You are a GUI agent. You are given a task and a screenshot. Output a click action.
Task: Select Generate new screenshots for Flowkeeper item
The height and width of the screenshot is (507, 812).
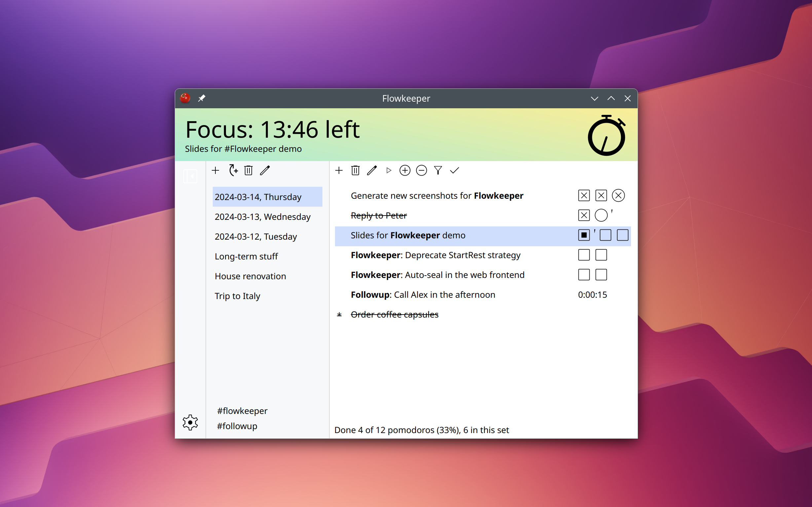tap(483, 195)
